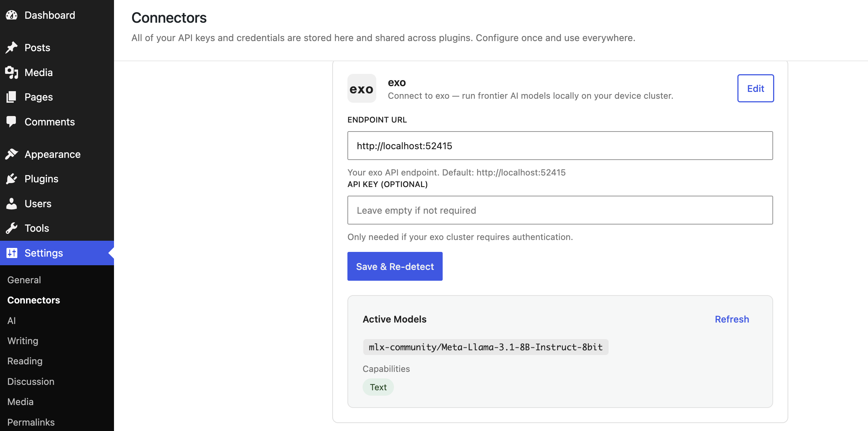Viewport: 868px width, 431px height.
Task: Click the Appearance paintbrush icon
Action: pos(12,154)
